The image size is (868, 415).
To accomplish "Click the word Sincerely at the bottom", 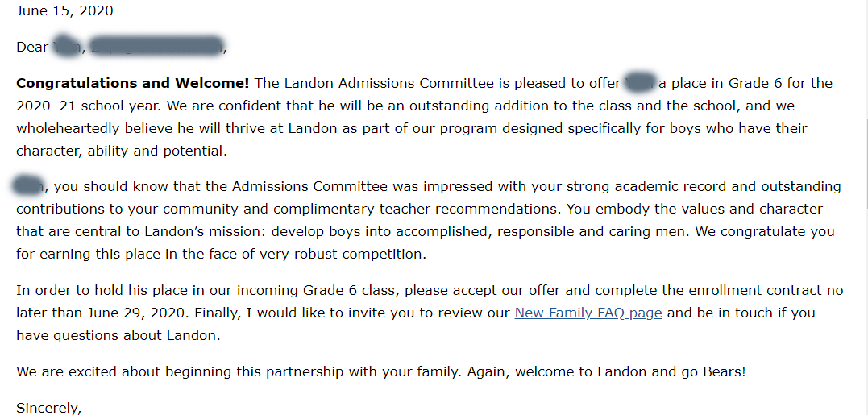I will 48,408.
